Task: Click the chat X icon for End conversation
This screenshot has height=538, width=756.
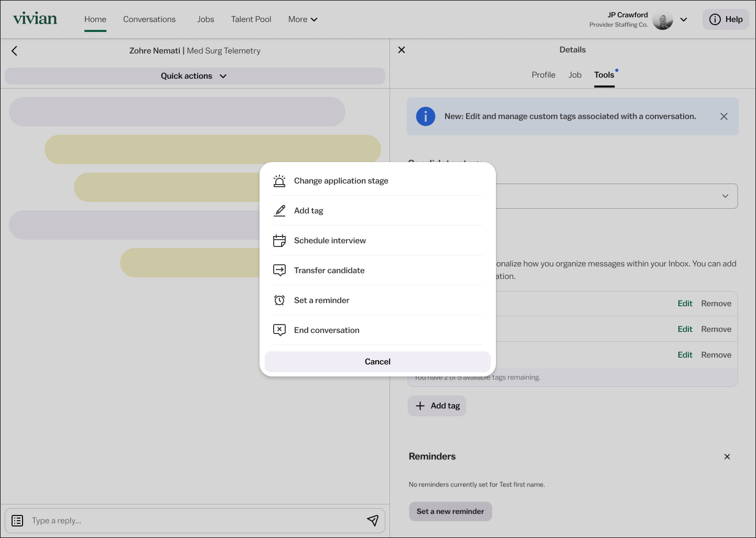Action: click(279, 330)
